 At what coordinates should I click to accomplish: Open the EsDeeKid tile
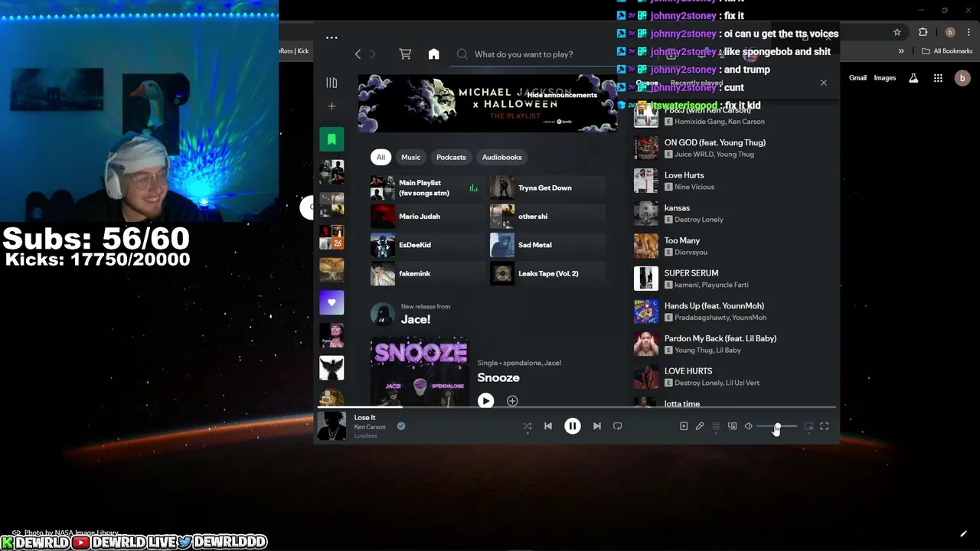[427, 245]
